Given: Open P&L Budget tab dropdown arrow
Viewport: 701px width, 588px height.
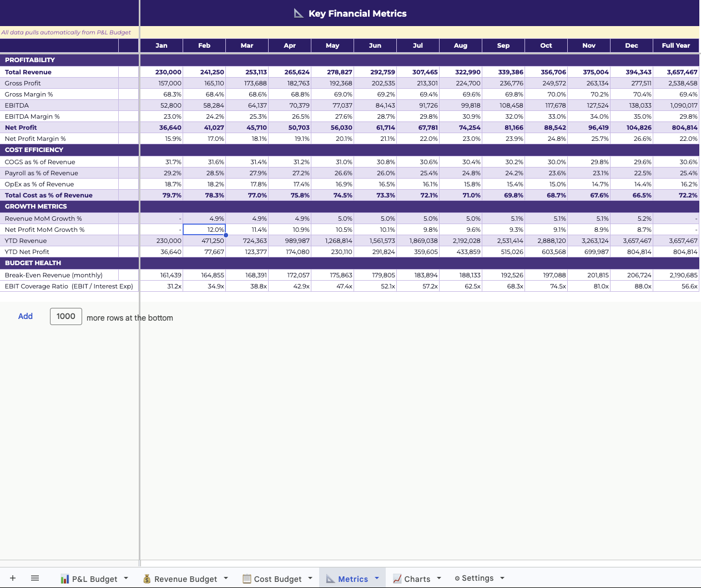Looking at the screenshot, I should click(x=126, y=578).
